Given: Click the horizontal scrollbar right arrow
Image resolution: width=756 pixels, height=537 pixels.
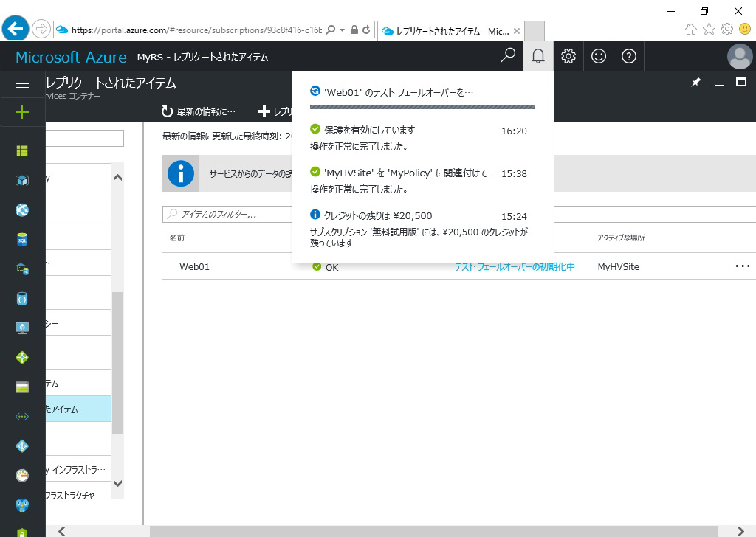Looking at the screenshot, I should coord(740,531).
